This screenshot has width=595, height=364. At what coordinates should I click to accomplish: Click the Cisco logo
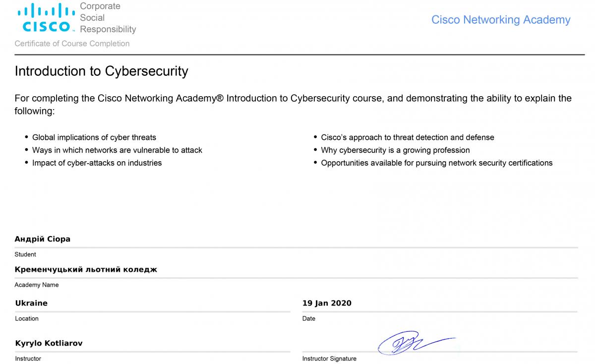(47, 18)
